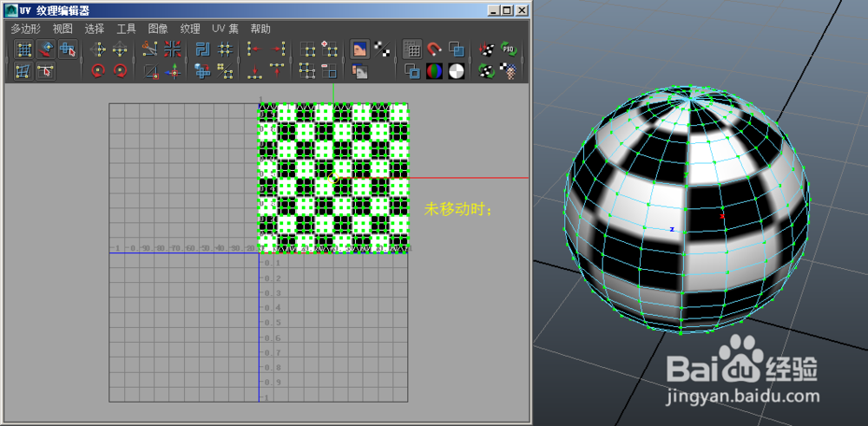
Task: Cut UVs with the scissors icon
Action: pyautogui.click(x=150, y=49)
